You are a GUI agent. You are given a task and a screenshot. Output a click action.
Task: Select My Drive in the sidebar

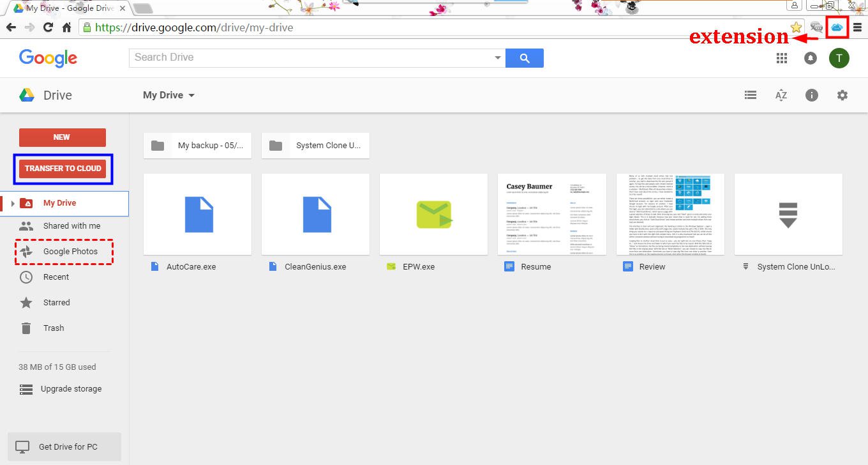click(64, 203)
